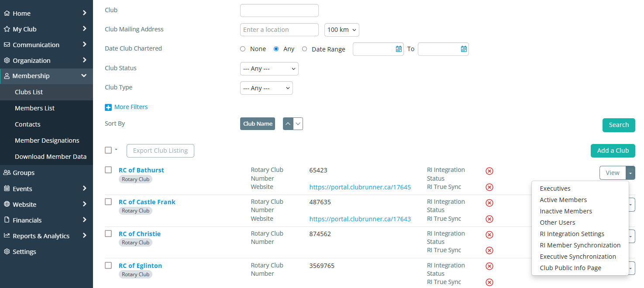Viewport: 644px width, 288px height.
Task: Select the Any radio for Date Club Chartered
Action: point(276,49)
